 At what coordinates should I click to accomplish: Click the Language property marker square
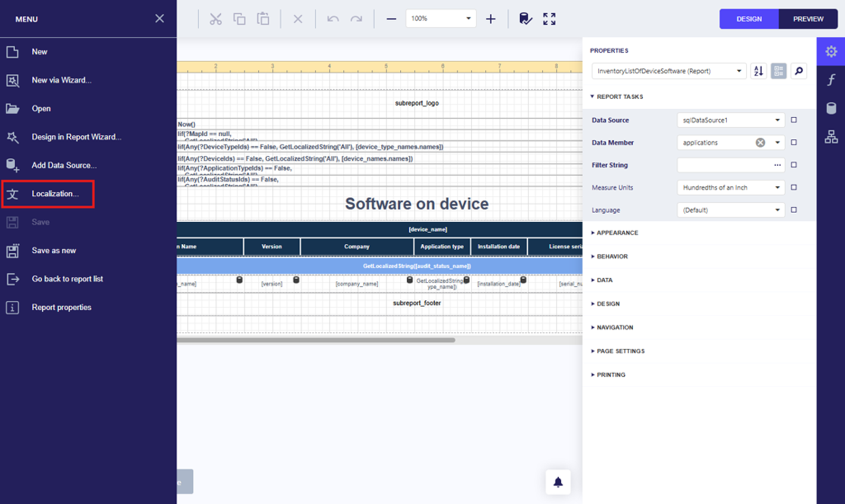pos(794,210)
